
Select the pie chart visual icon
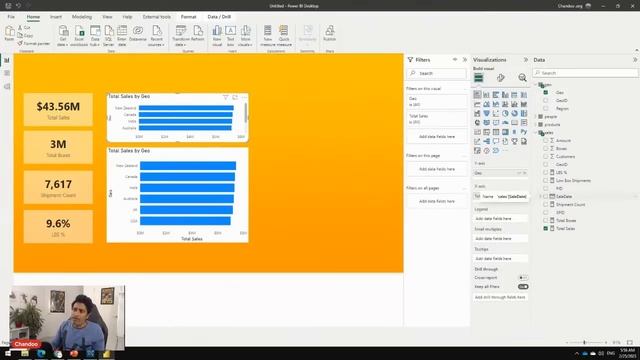click(x=505, y=113)
